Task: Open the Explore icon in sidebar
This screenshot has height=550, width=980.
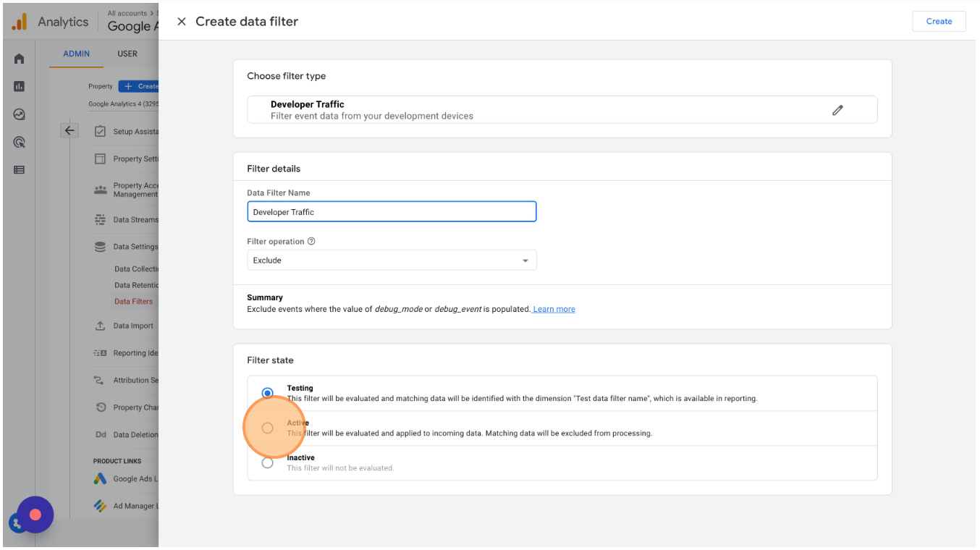Action: coord(20,114)
